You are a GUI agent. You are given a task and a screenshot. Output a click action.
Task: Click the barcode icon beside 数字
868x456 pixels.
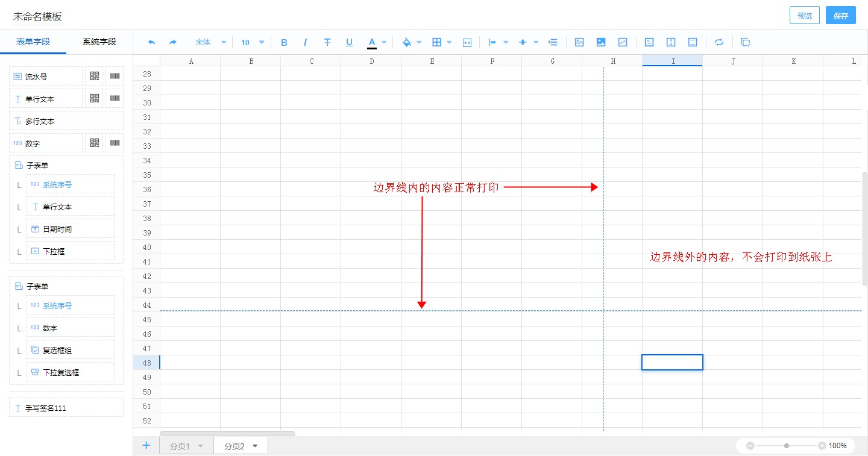(113, 143)
